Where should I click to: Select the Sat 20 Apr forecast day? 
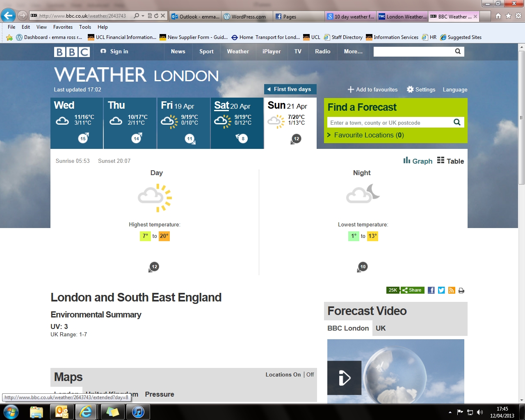click(237, 123)
